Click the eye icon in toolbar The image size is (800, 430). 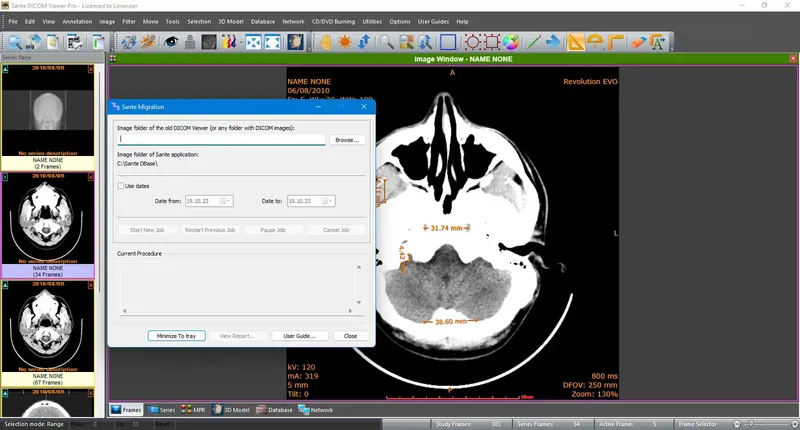point(172,42)
